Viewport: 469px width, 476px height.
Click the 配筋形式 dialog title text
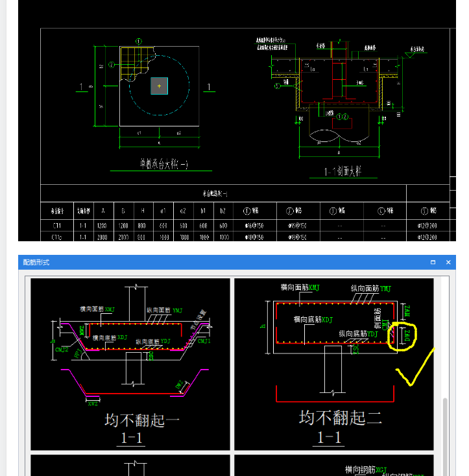click(x=36, y=262)
